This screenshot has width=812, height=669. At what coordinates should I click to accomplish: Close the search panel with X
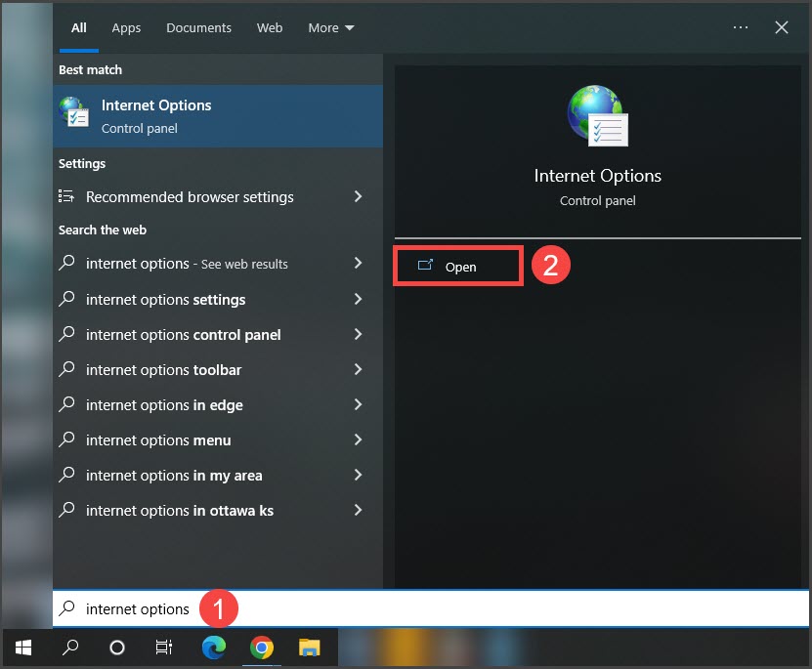(782, 27)
